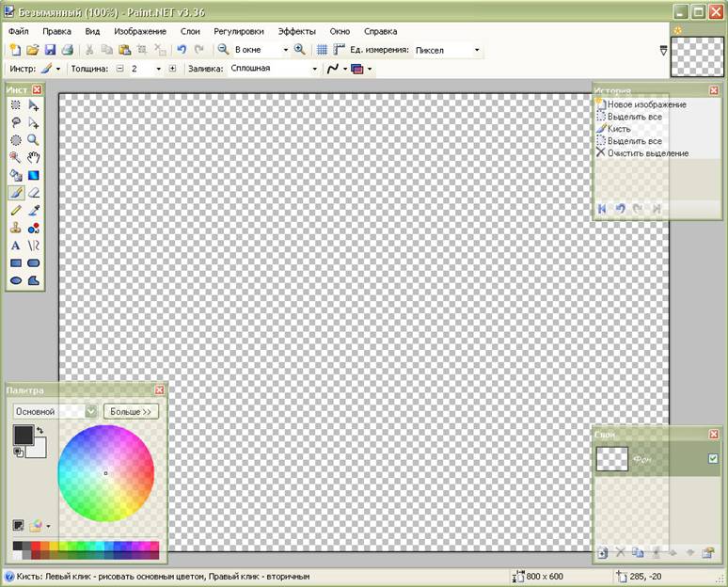This screenshot has height=587, width=728.
Task: Toggle the rulers icon
Action: (340, 50)
